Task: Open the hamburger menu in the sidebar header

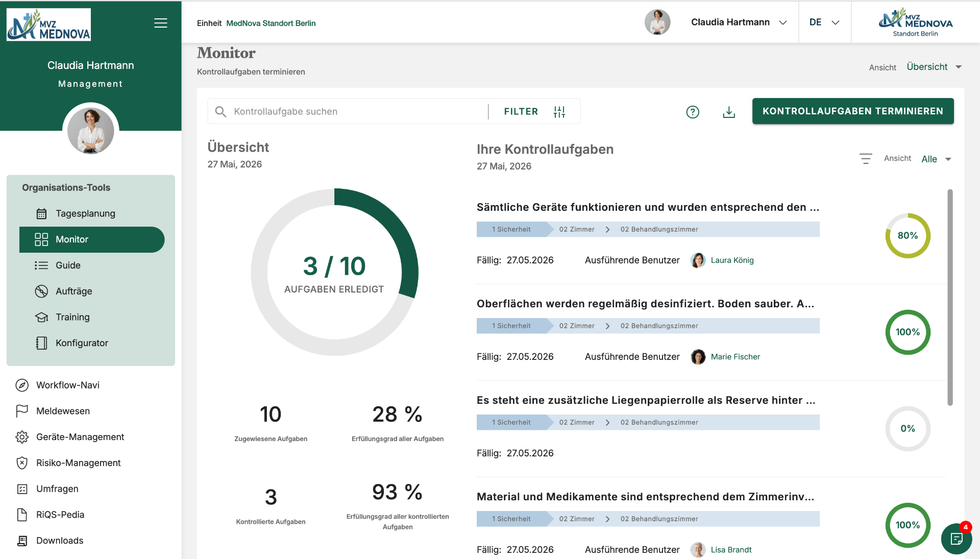Action: [161, 23]
